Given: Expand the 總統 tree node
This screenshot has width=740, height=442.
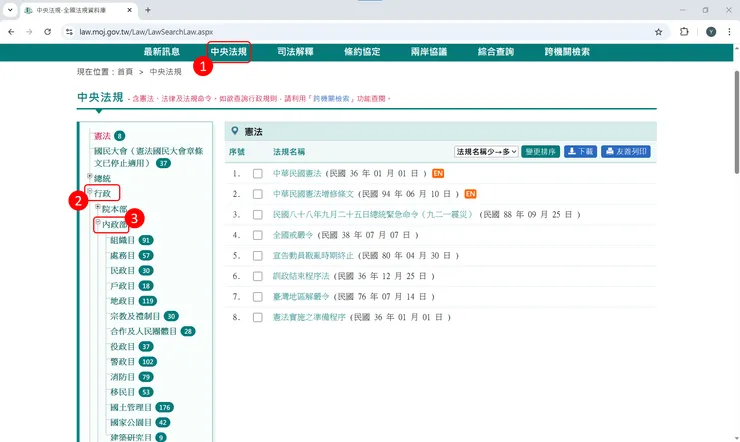Looking at the screenshot, I should (89, 178).
